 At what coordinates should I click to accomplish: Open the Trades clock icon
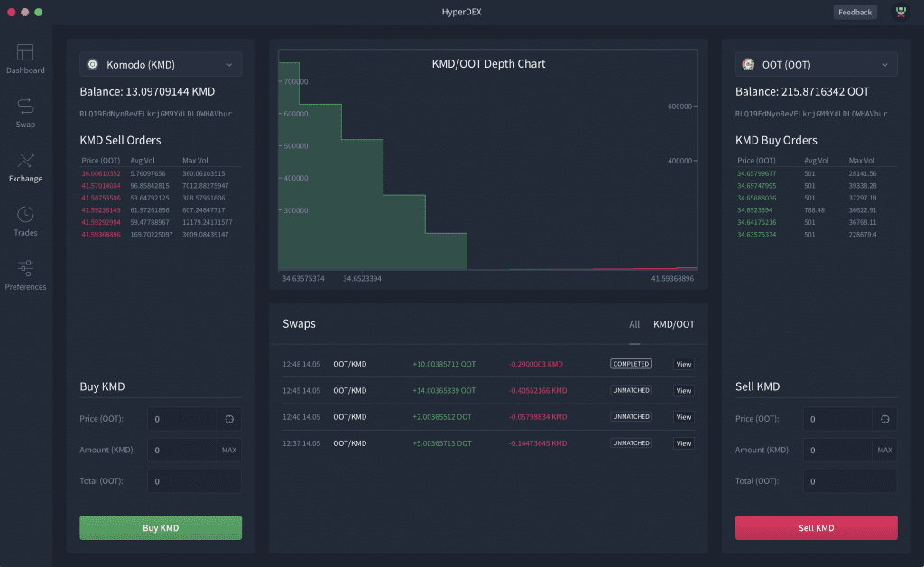click(25, 215)
